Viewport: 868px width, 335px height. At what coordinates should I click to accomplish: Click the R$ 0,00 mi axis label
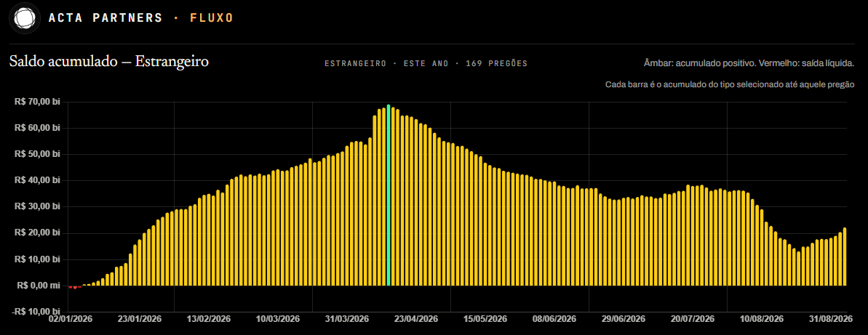pos(38,286)
